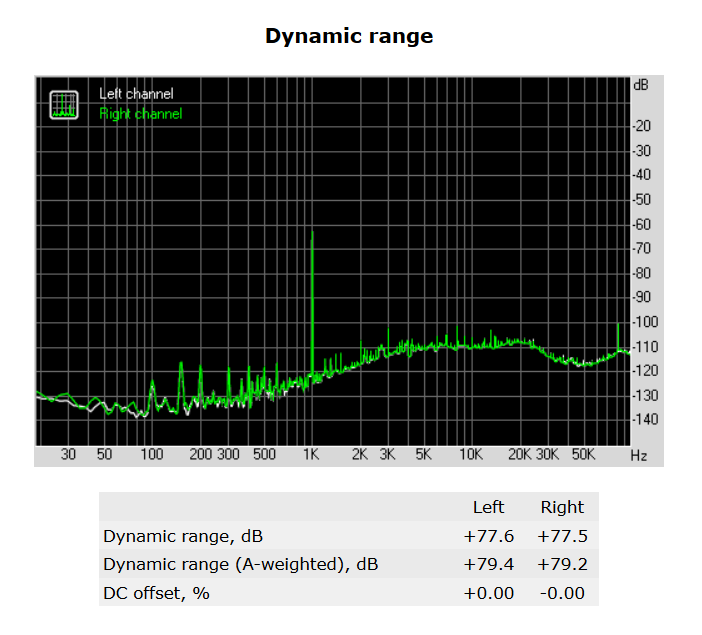Select the 'DC offset, %' row label
The width and height of the screenshot is (702, 635).
click(156, 593)
